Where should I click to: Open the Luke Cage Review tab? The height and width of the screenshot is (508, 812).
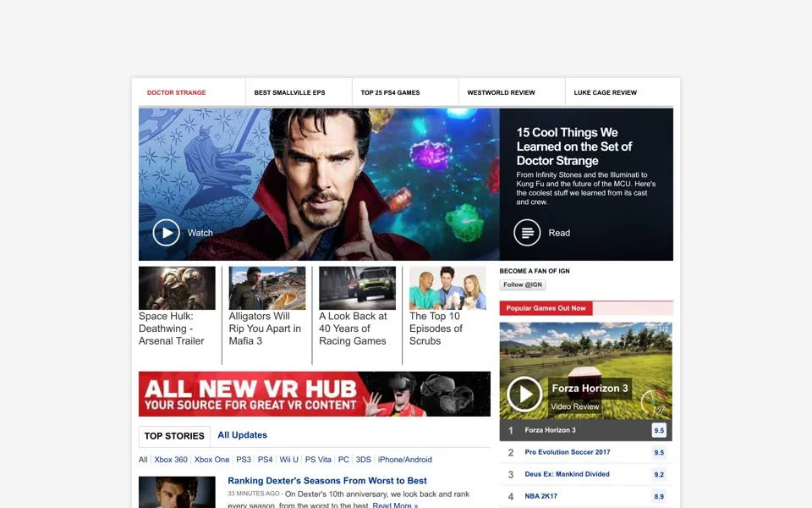[x=606, y=93]
